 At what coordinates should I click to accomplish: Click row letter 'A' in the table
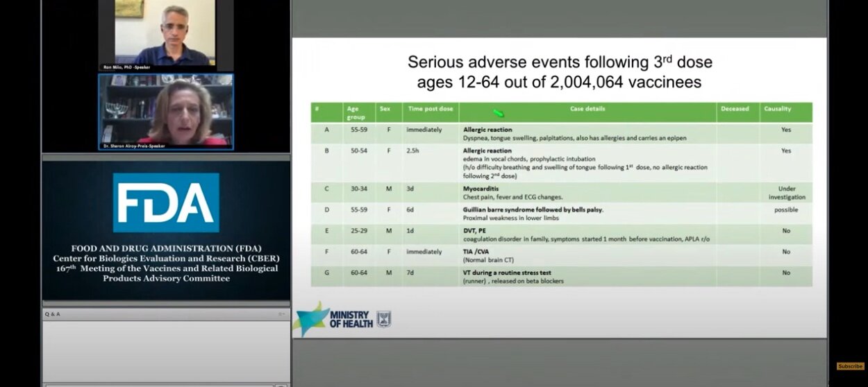pyautogui.click(x=327, y=130)
